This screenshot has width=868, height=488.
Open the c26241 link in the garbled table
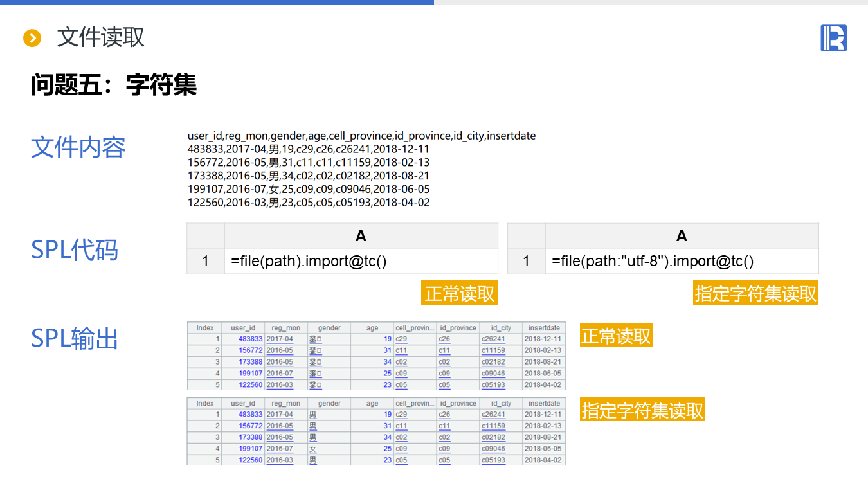493,339
